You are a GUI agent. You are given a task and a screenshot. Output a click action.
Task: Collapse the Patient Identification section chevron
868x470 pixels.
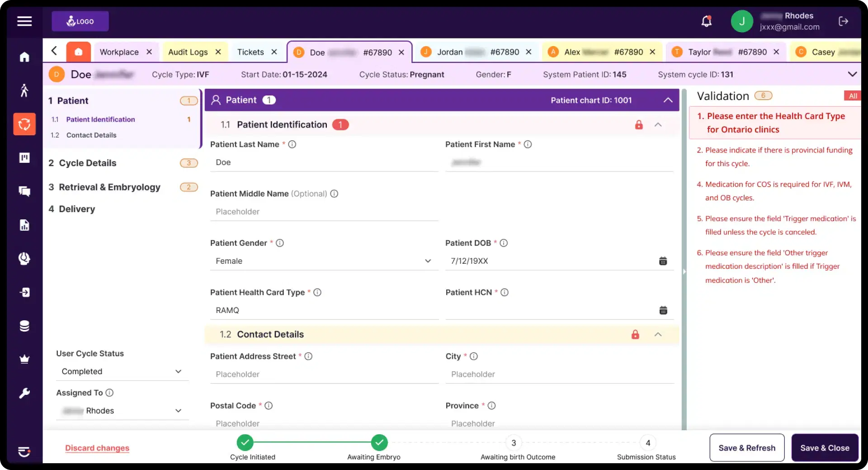tap(658, 125)
